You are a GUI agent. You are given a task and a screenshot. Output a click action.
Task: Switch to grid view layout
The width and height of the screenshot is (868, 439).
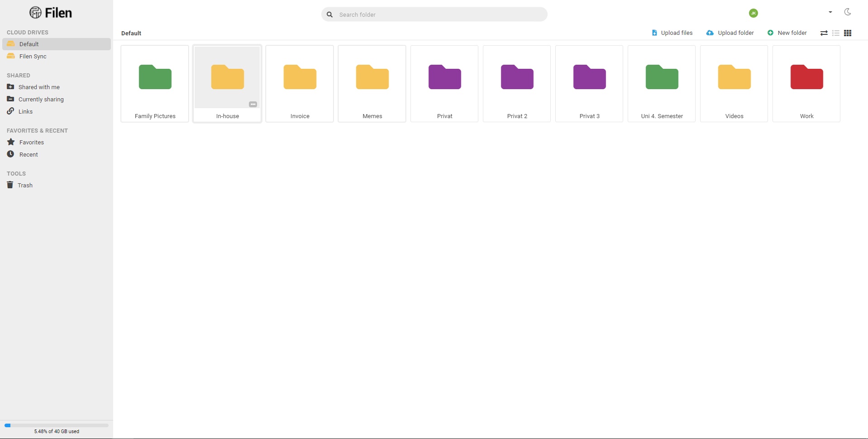[848, 33]
